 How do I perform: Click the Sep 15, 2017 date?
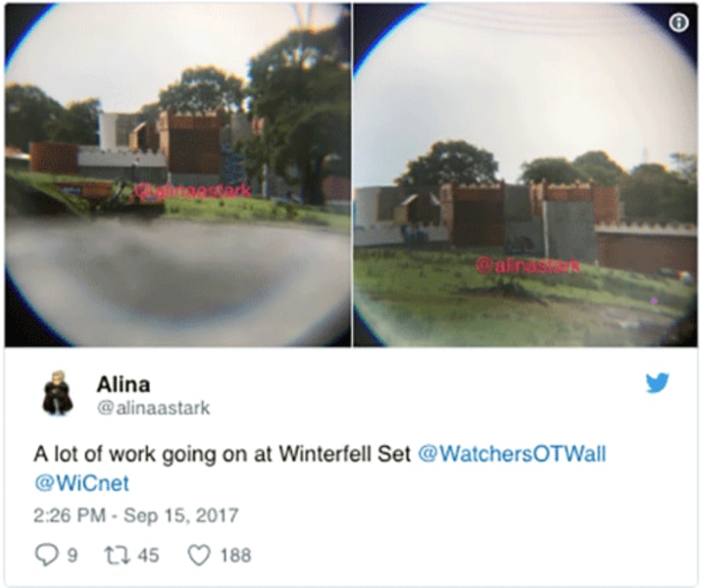point(181,515)
